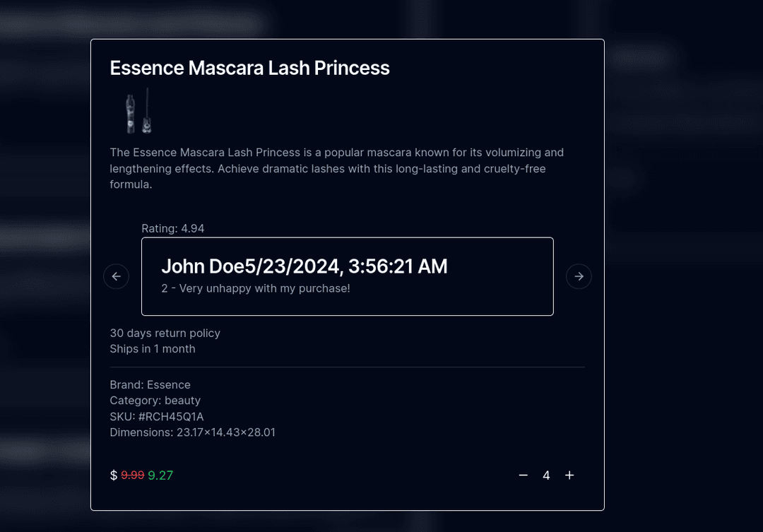Click the product description paragraph
Image resolution: width=763 pixels, height=532 pixels.
pyautogui.click(x=337, y=168)
